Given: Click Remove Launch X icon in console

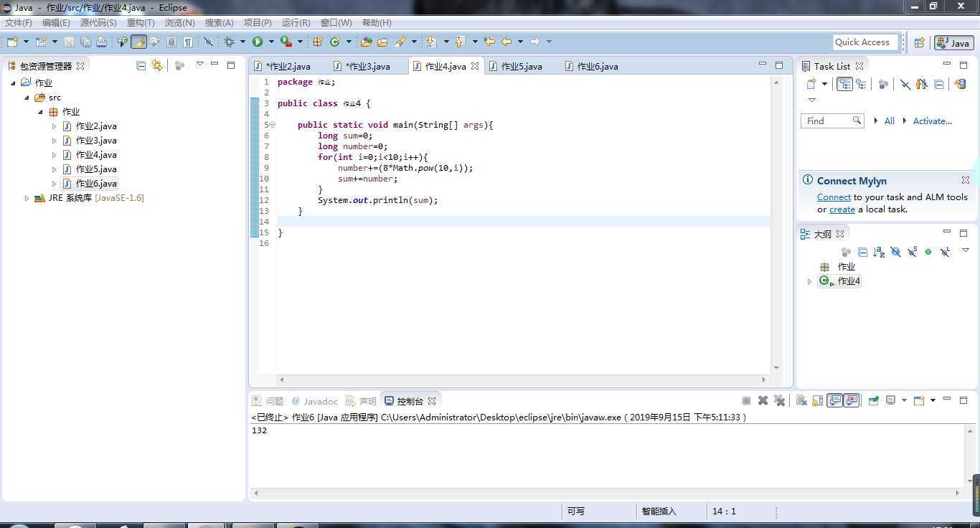Looking at the screenshot, I should pyautogui.click(x=763, y=401).
